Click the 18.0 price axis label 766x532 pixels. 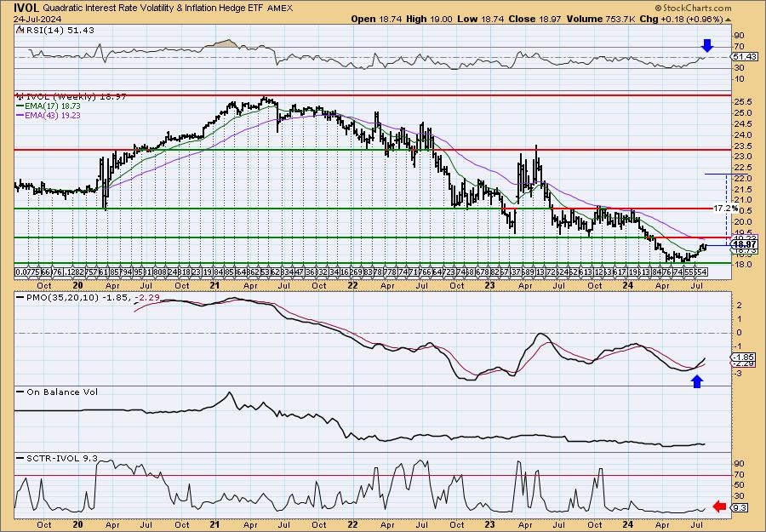(742, 266)
